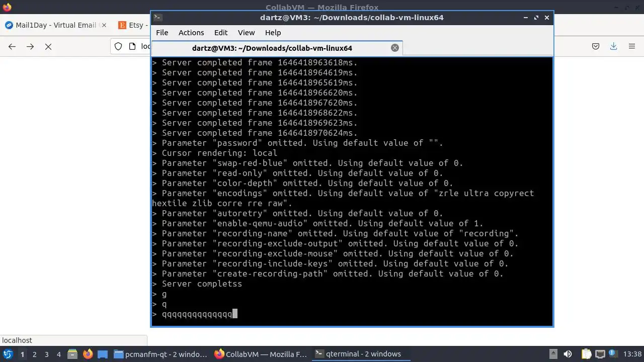Open Firefox hamburger application menu

(x=632, y=46)
